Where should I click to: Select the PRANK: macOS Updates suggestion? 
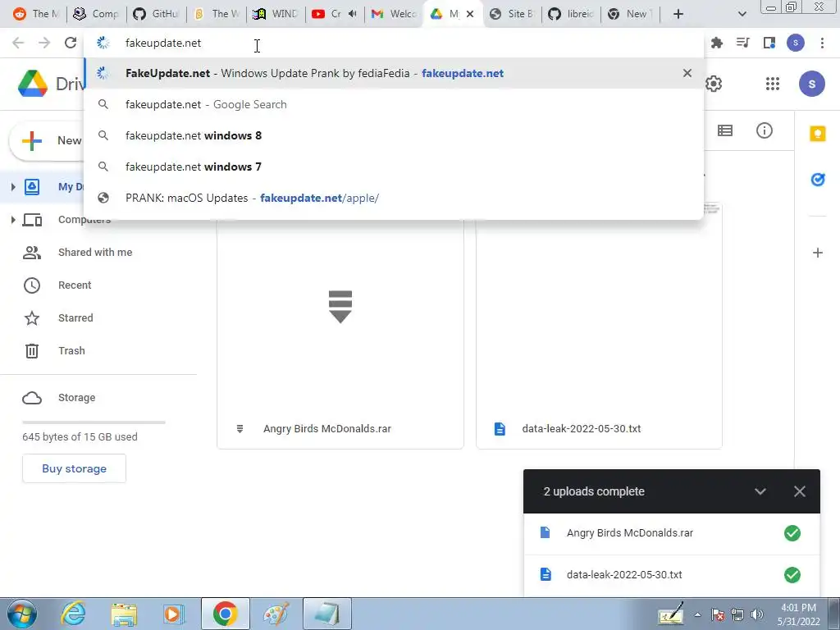click(393, 198)
